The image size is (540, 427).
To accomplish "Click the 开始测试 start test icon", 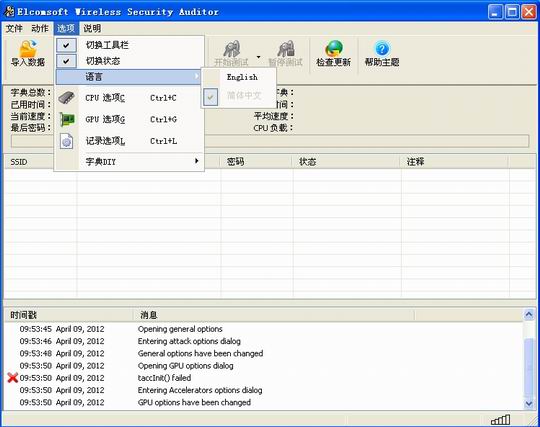I will [231, 49].
